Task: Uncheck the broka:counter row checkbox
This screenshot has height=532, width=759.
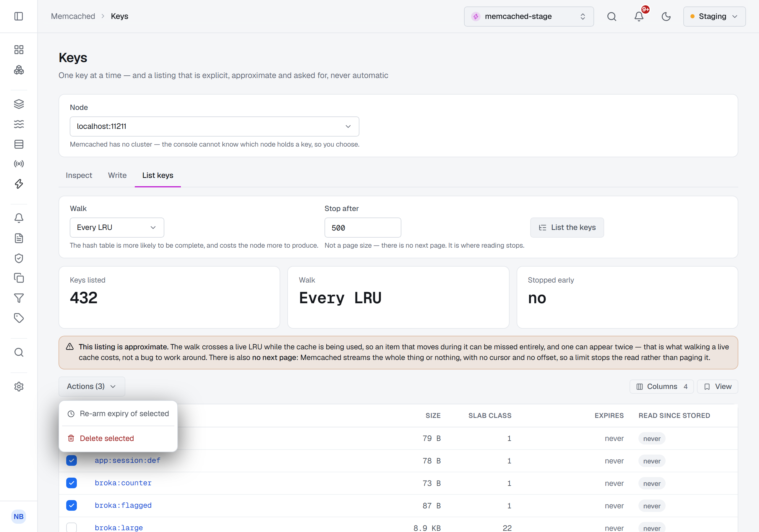Action: (x=72, y=483)
